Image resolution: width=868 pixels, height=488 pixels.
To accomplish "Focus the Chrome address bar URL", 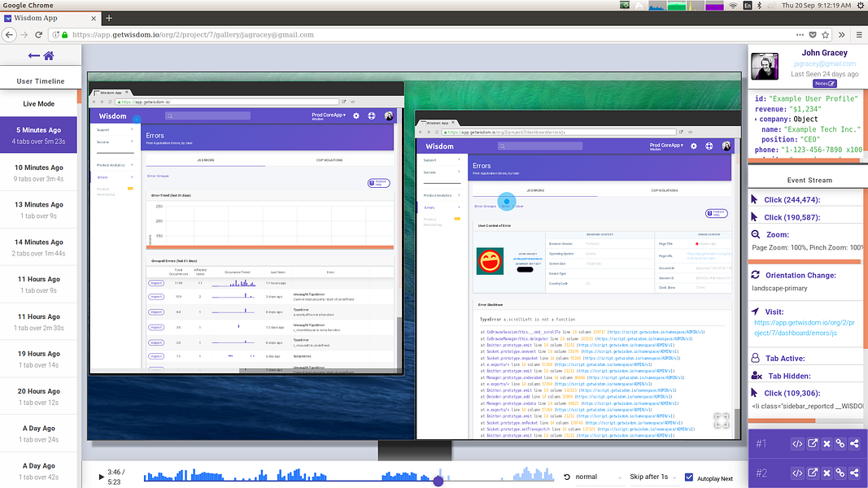I will click(x=193, y=34).
